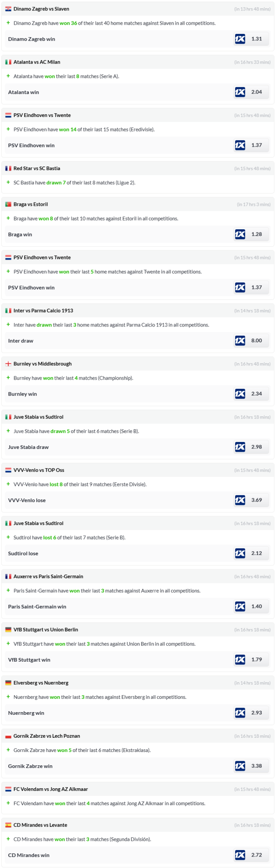Click the 1X bookmaker logo for Sudtirol lose
This screenshot has height=868, width=275.
click(240, 553)
